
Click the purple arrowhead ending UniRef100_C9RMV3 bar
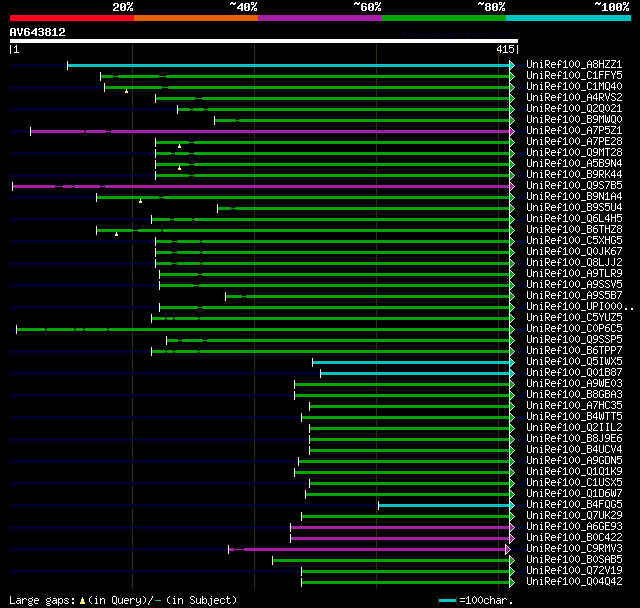point(508,549)
